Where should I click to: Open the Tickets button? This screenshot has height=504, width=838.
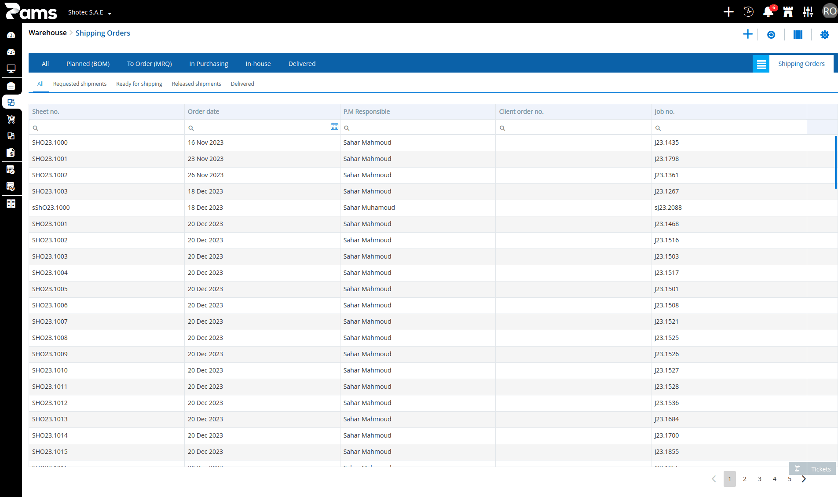click(812, 469)
